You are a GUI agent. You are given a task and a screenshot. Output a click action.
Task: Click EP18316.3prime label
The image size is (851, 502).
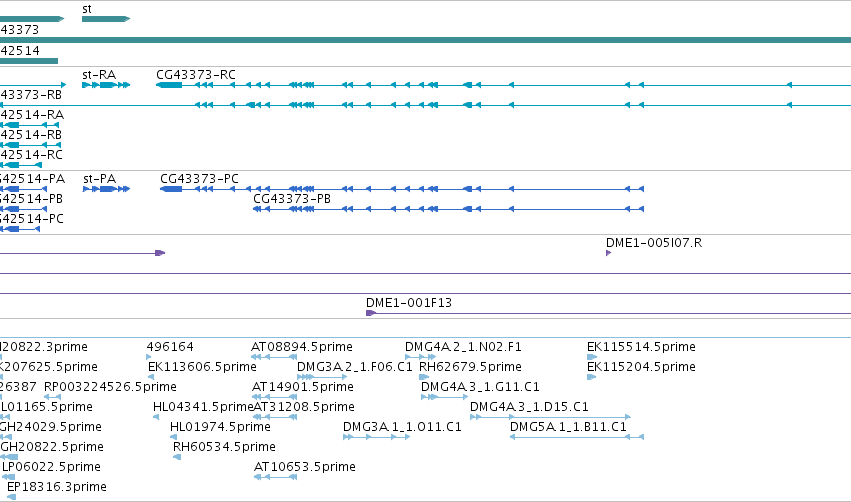pos(56,487)
